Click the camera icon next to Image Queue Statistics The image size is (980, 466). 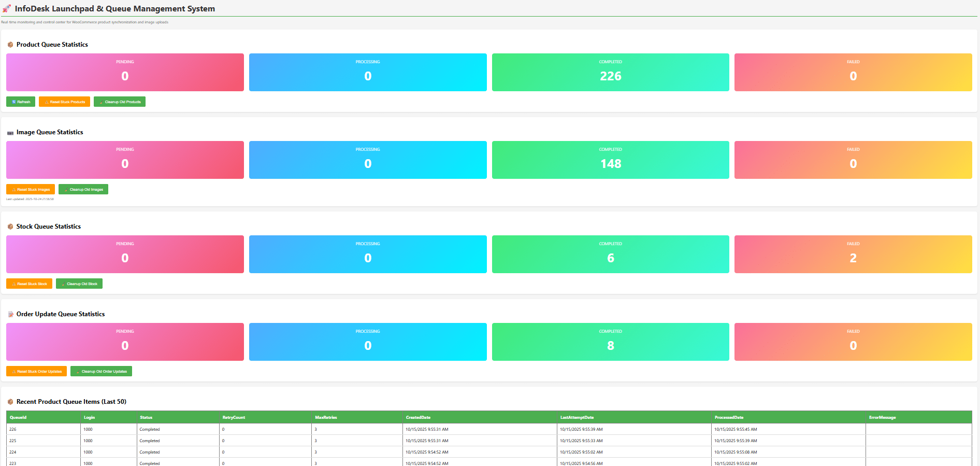tap(10, 133)
